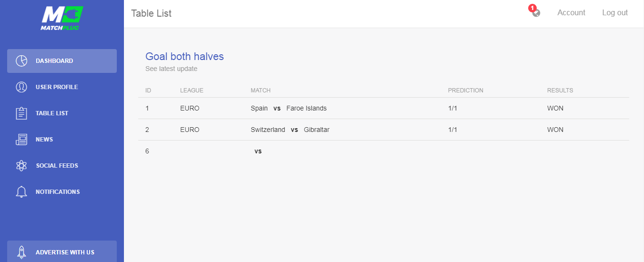This screenshot has width=644, height=262.
Task: Select the News newspaper icon
Action: coord(21,140)
